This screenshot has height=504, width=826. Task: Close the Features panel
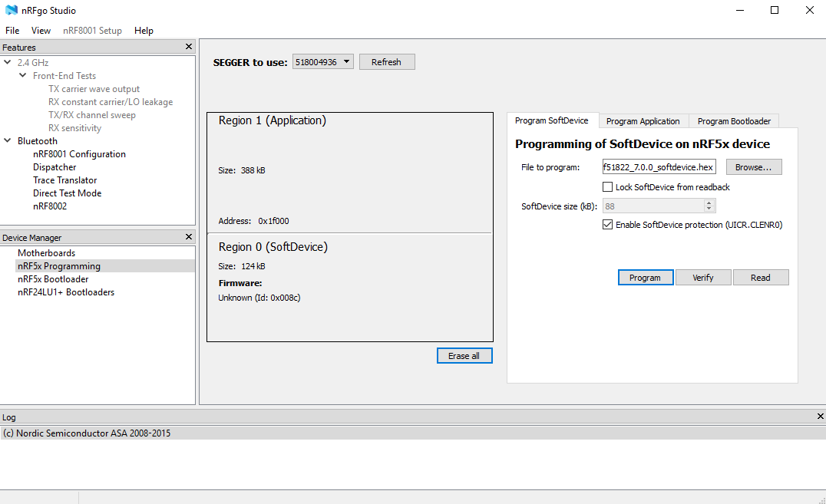(189, 47)
